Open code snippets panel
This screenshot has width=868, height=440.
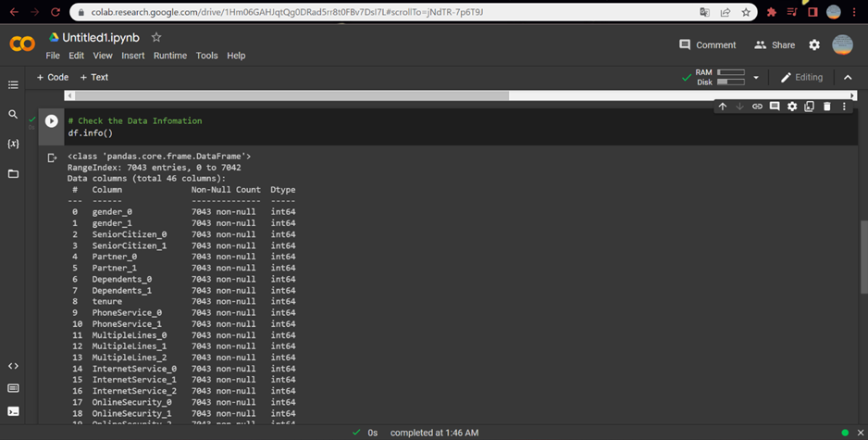13,366
